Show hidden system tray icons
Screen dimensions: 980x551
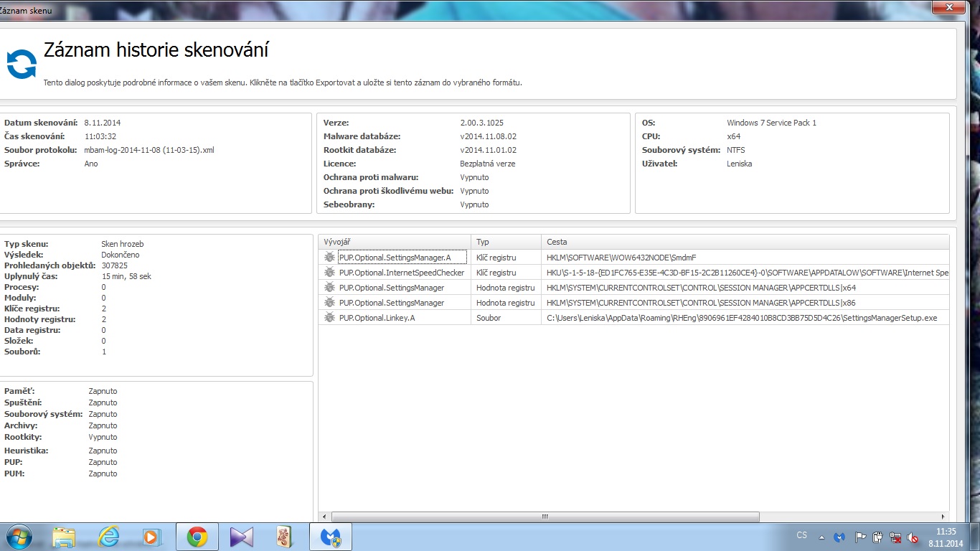click(821, 537)
